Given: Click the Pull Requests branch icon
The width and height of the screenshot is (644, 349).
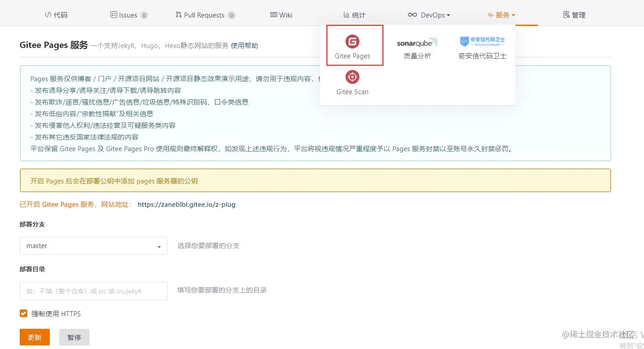Looking at the screenshot, I should 179,15.
